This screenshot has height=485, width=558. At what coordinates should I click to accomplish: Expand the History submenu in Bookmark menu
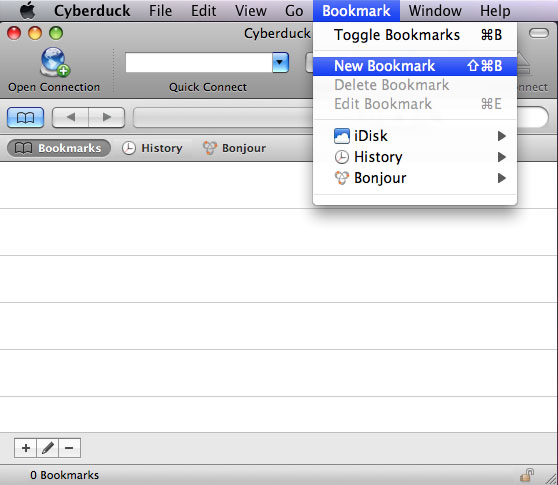[415, 157]
